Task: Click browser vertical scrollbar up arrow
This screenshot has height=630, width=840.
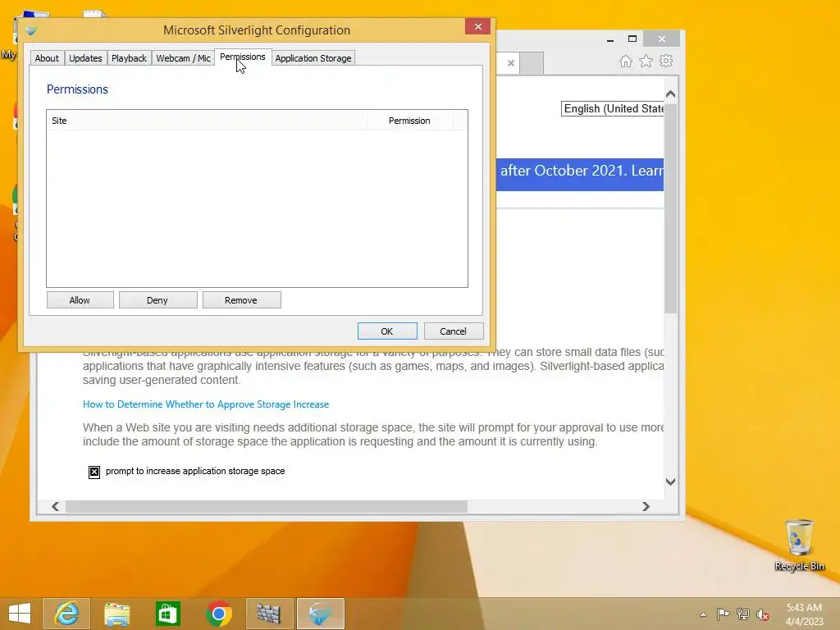Action: point(670,94)
